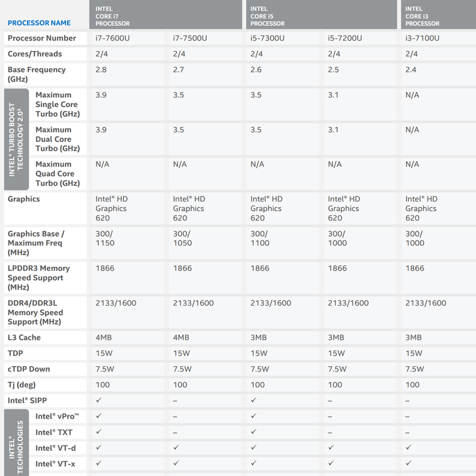476x476 pixels.
Task: Click the Intel vPro checkmark for i5-7300U
Action: click(x=253, y=416)
